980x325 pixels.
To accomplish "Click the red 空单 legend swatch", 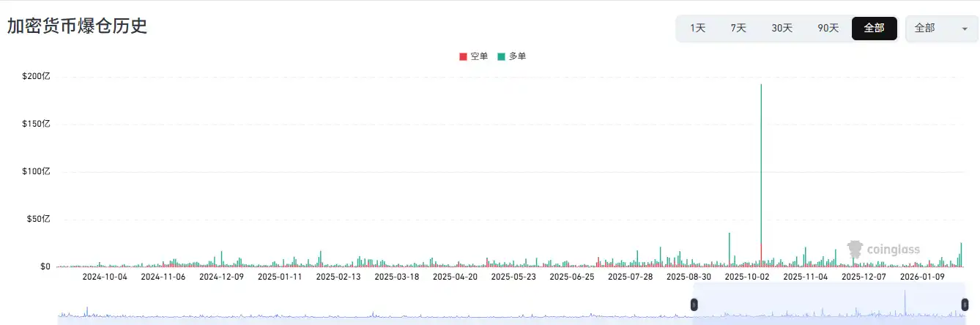I will pyautogui.click(x=463, y=56).
